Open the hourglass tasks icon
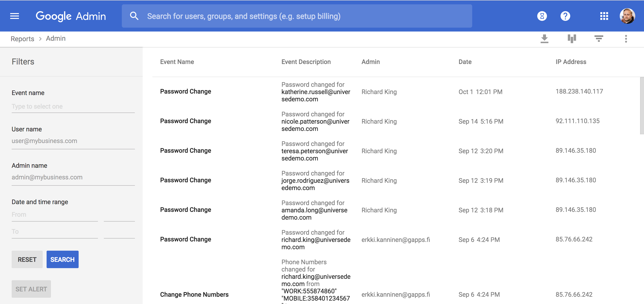This screenshot has width=644, height=304. pos(542,16)
